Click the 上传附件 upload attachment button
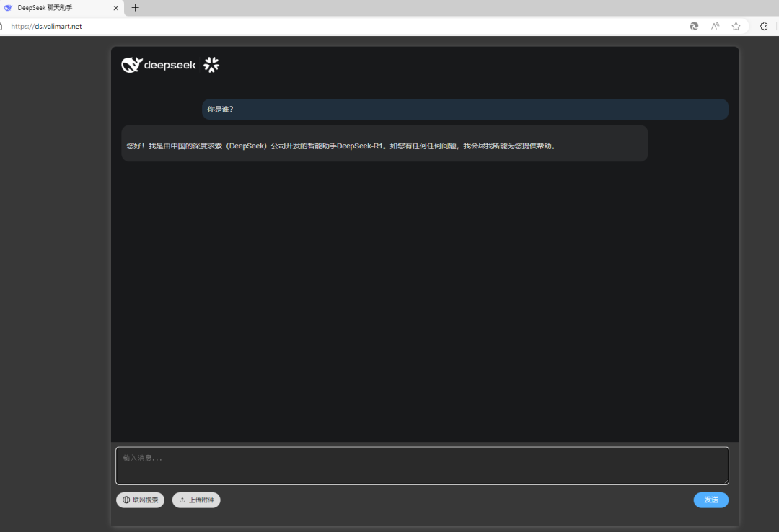 click(196, 500)
